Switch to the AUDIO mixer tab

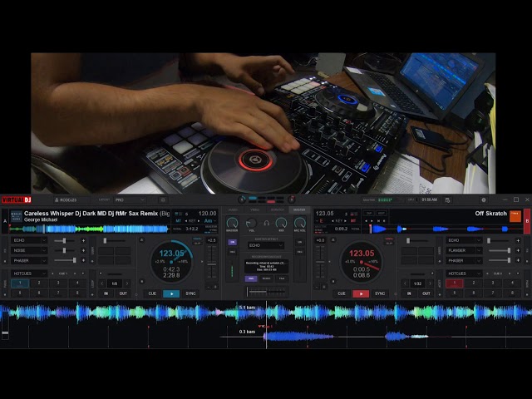click(233, 210)
